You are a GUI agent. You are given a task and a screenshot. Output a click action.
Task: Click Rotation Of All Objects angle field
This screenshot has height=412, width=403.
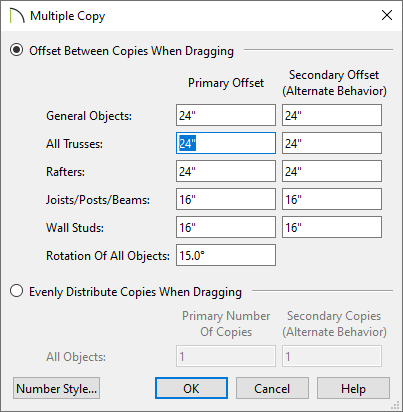coord(226,255)
